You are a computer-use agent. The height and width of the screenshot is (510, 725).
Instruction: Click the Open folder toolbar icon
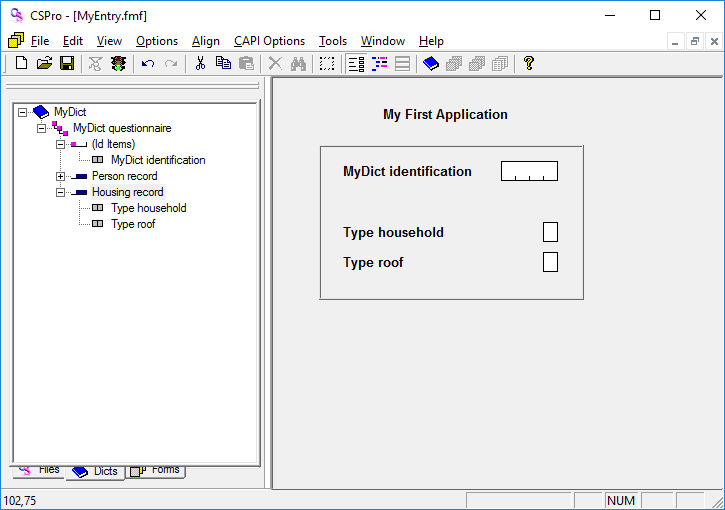[x=44, y=63]
